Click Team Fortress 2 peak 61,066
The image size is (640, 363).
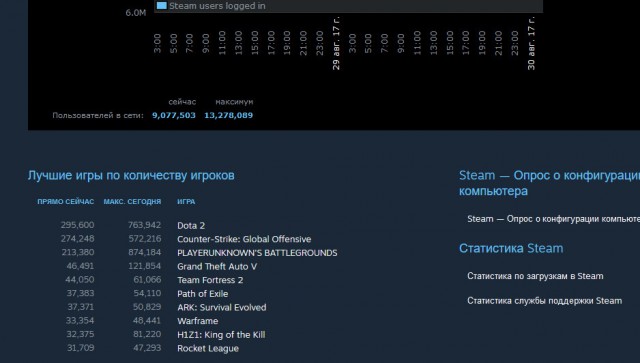tap(147, 280)
